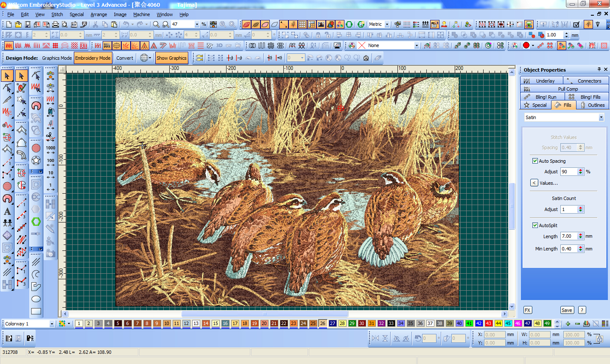Select color swatch number 41

[469, 323]
